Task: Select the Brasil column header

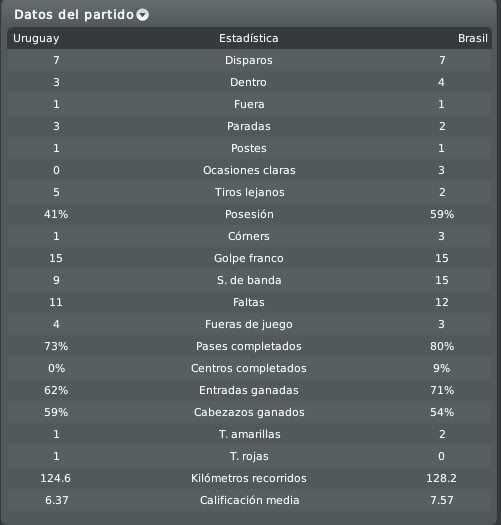Action: [x=473, y=38]
